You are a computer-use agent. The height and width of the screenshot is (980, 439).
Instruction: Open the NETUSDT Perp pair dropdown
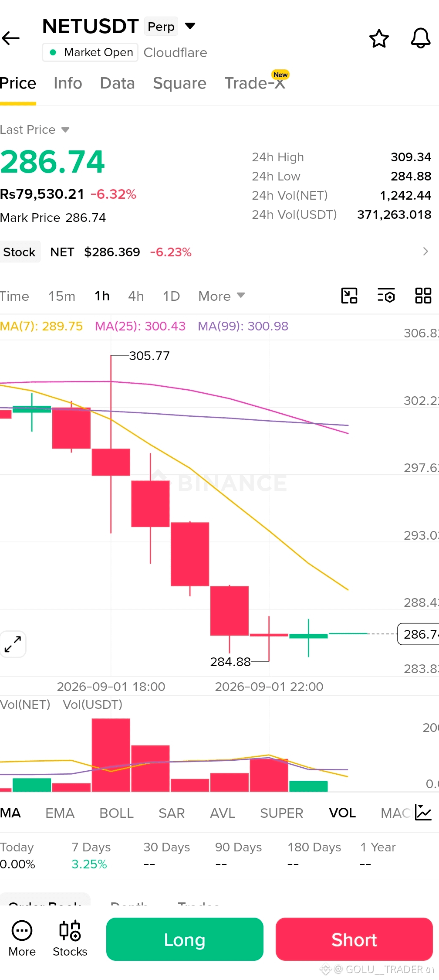click(190, 26)
